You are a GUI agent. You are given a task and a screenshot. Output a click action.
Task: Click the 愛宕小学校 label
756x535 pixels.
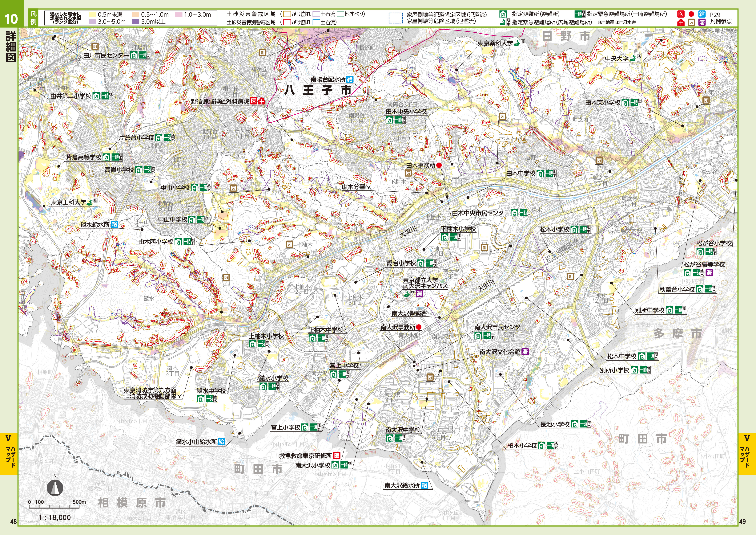tap(401, 263)
